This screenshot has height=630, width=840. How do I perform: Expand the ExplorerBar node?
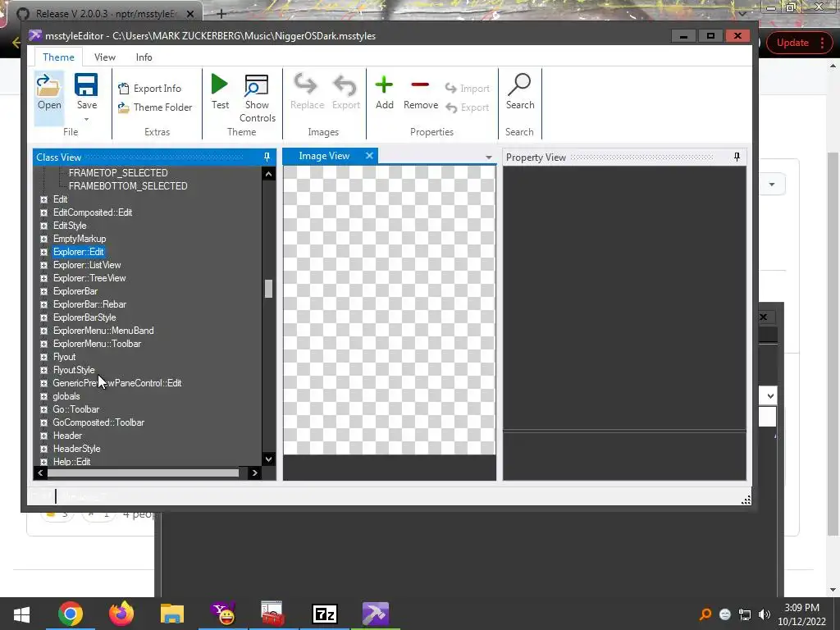pyautogui.click(x=44, y=291)
